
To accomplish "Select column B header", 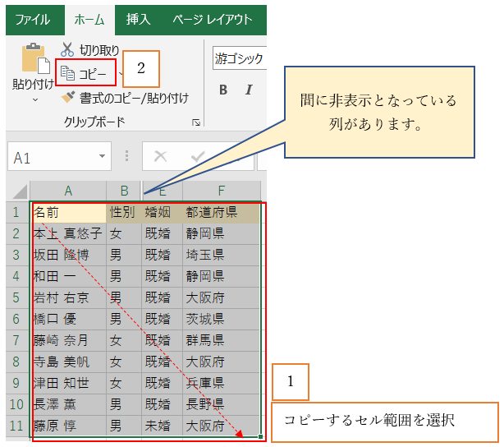I will tap(123, 191).
